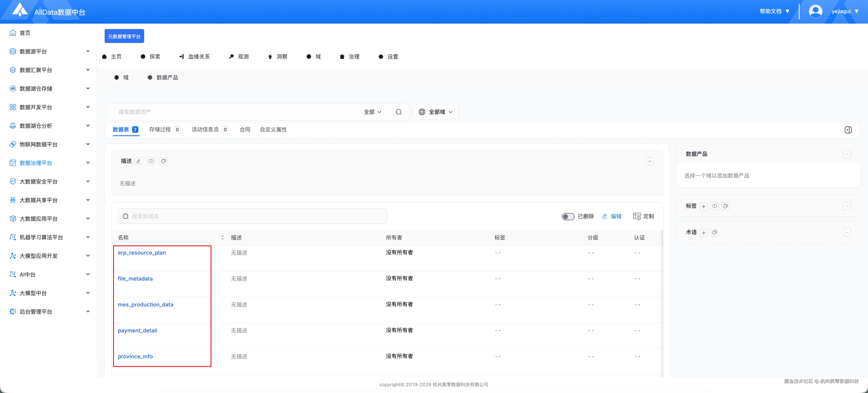
Task: Click the sort arrows on the 名称 column
Action: 222,238
